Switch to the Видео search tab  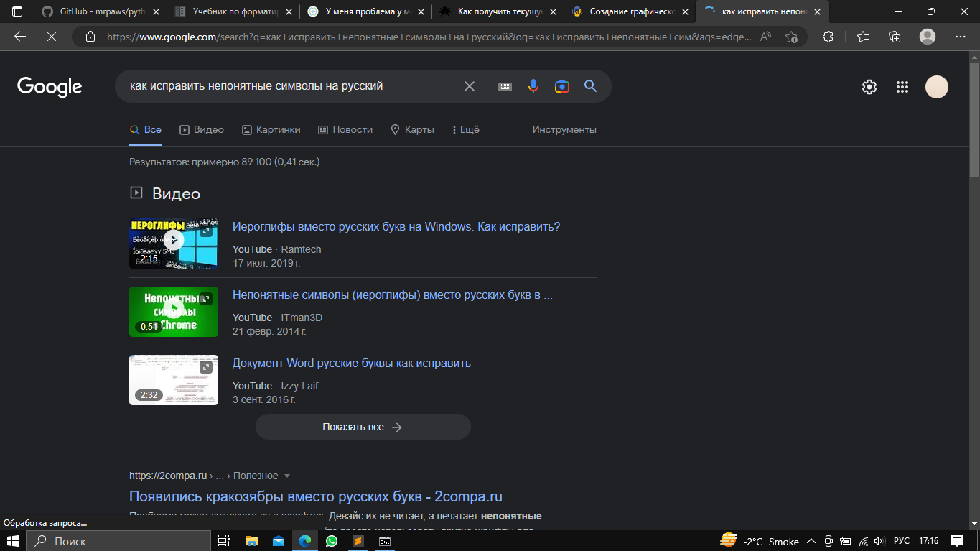click(202, 130)
